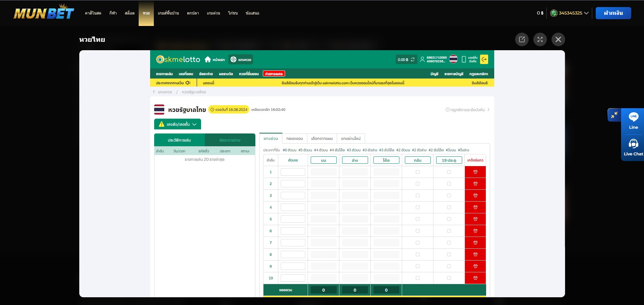Click the Thai flag language icon in header
Viewport: 644px width, 305px height.
[453, 59]
